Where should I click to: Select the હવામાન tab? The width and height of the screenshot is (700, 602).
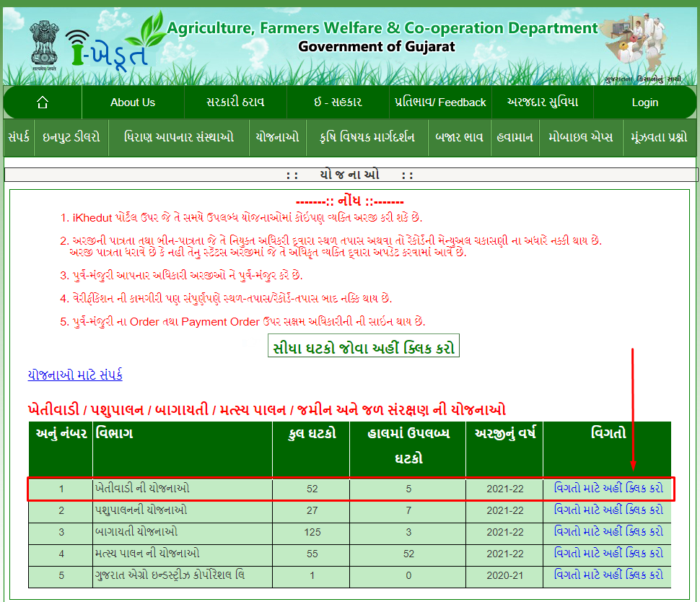point(515,138)
